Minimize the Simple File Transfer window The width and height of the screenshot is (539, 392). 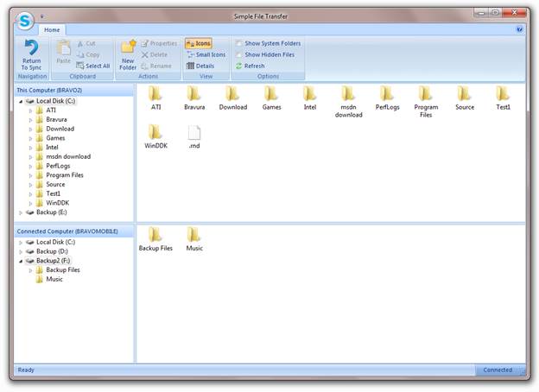pyautogui.click(x=481, y=13)
